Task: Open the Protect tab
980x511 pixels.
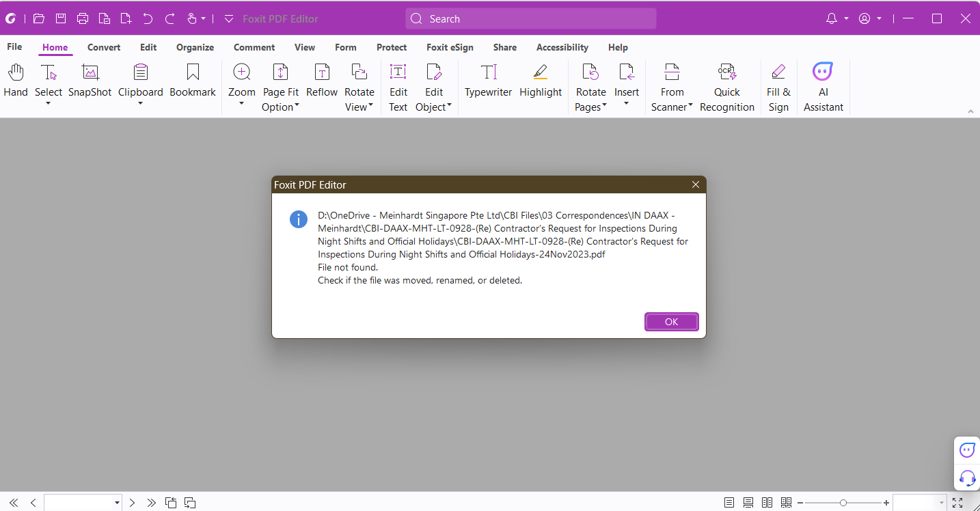Action: point(392,47)
